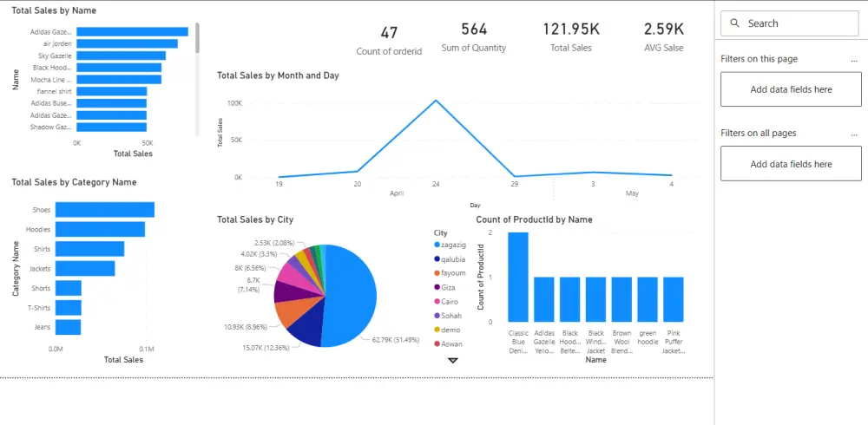This screenshot has width=868, height=425.
Task: Select the Adidas Gazelle Yello... column
Action: coord(543,299)
